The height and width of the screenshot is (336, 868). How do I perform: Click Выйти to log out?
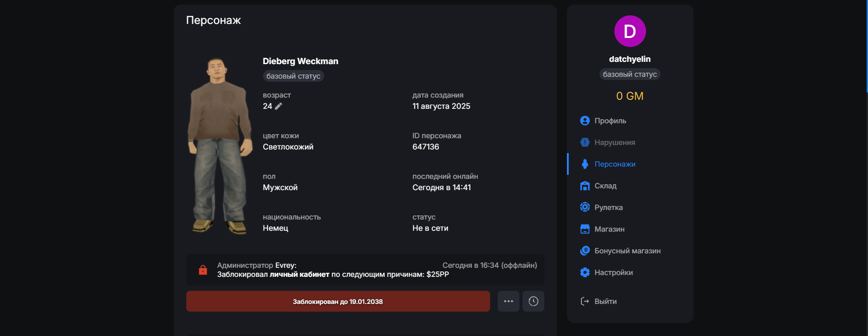605,301
